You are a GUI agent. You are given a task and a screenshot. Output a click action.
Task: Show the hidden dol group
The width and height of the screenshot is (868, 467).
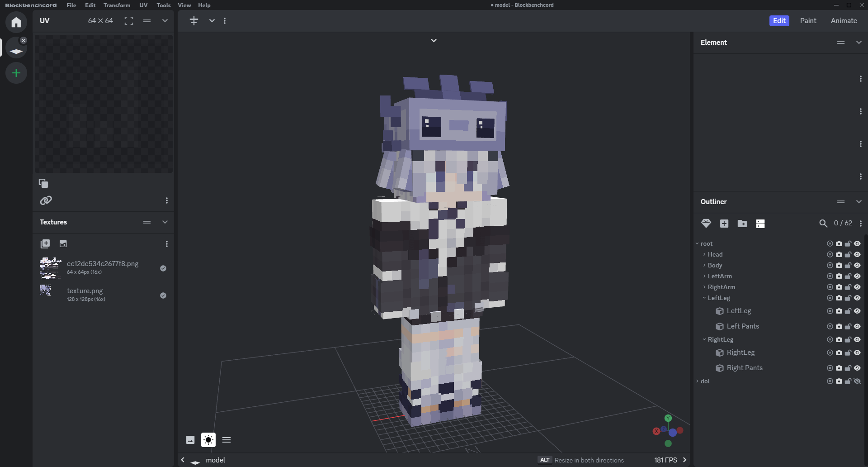(857, 381)
